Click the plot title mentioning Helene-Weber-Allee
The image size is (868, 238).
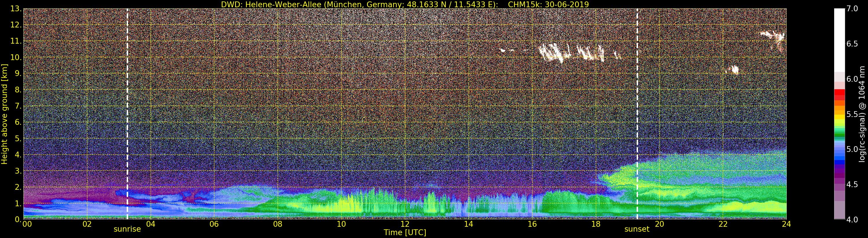pos(405,4)
